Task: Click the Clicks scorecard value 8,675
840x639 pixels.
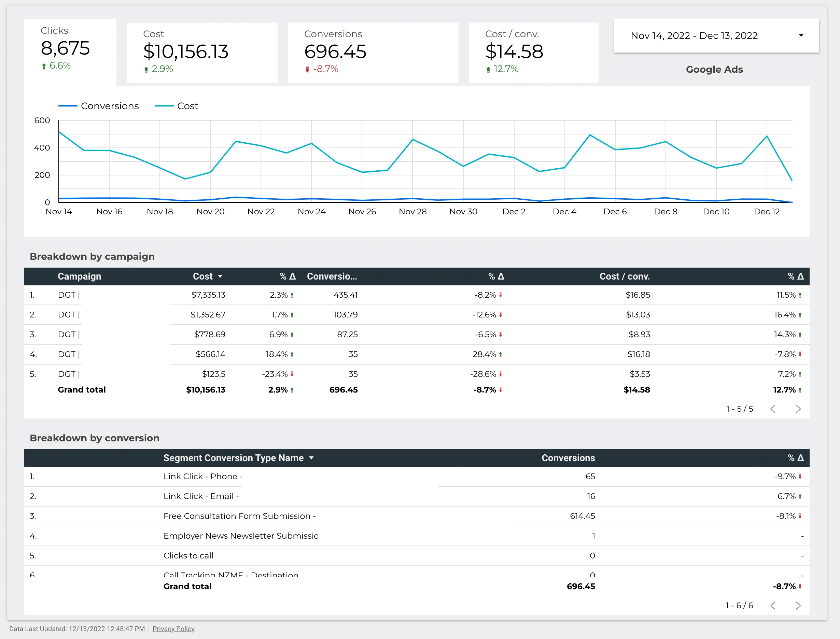Action: tap(65, 48)
